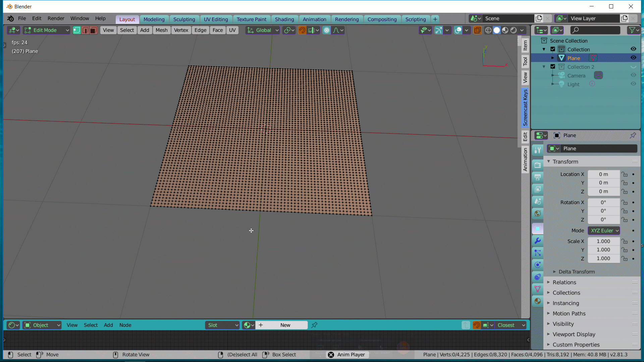644x362 pixels.
Task: Toggle X-ray view icon
Action: (x=477, y=30)
